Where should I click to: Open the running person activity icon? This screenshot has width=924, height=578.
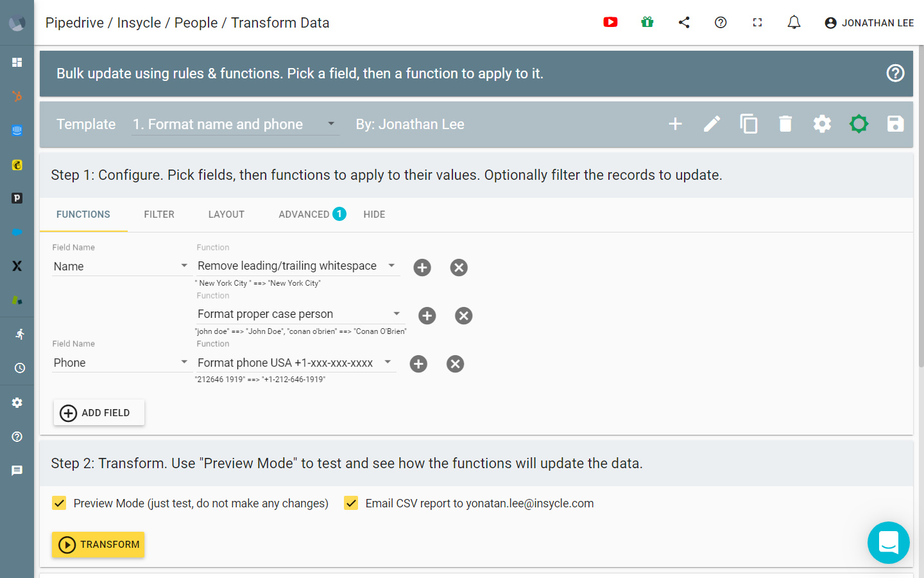click(x=20, y=334)
